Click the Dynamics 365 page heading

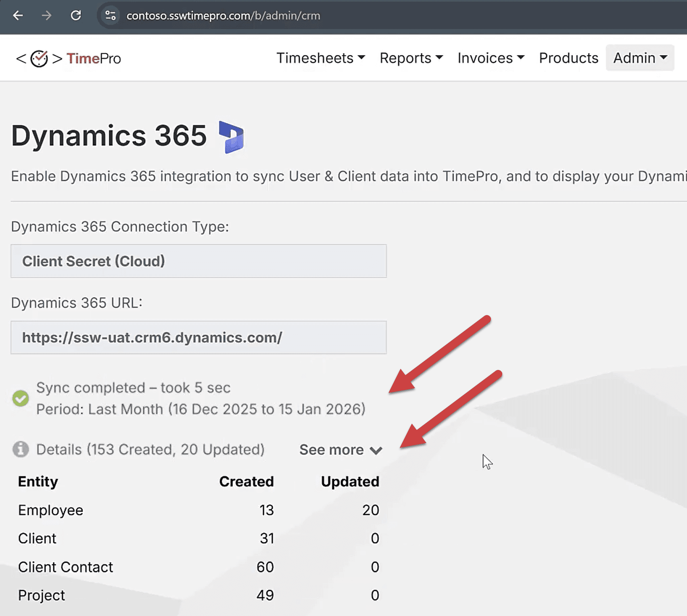(109, 136)
